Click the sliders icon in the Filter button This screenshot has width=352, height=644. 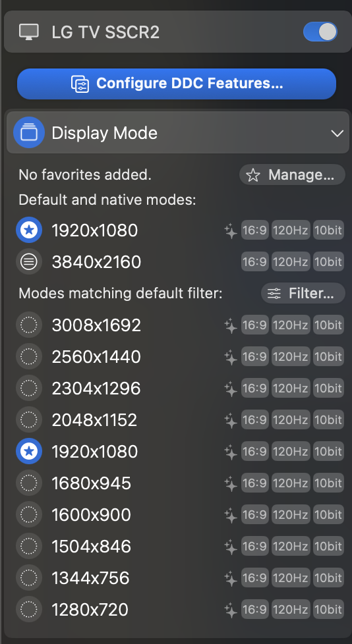click(x=274, y=293)
